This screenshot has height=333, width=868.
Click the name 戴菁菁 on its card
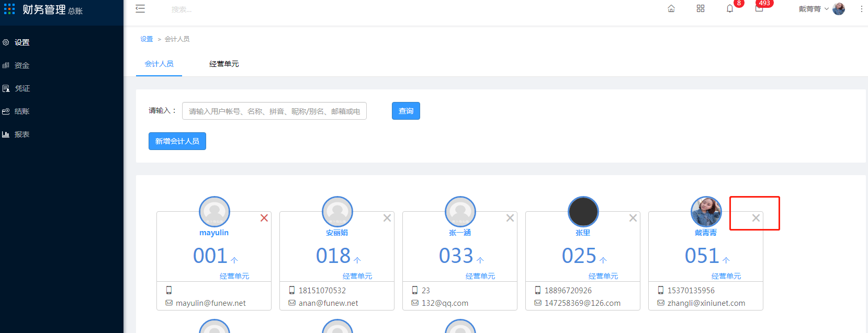[706, 233]
